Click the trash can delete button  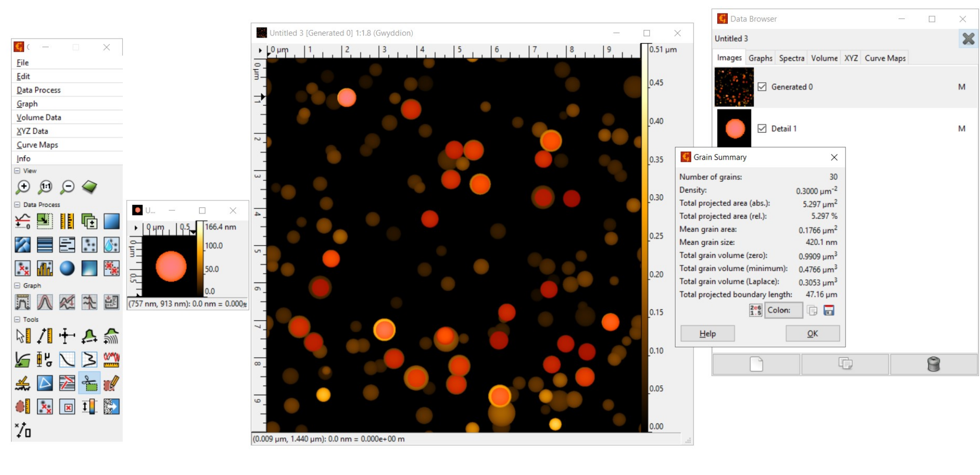[933, 364]
